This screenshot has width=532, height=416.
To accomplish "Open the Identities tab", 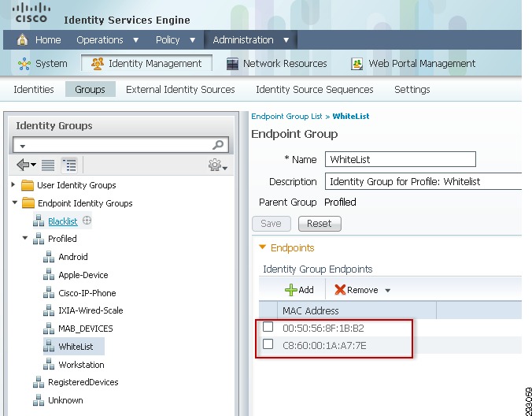I will (x=34, y=89).
